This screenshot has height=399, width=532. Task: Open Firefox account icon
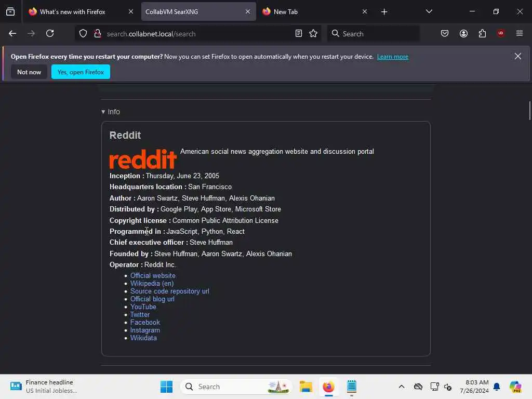click(x=463, y=34)
